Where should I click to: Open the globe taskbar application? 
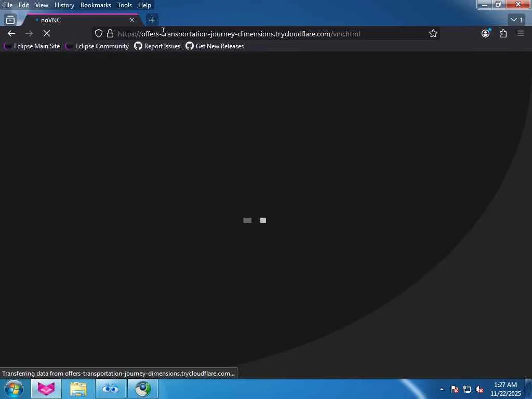(143, 389)
